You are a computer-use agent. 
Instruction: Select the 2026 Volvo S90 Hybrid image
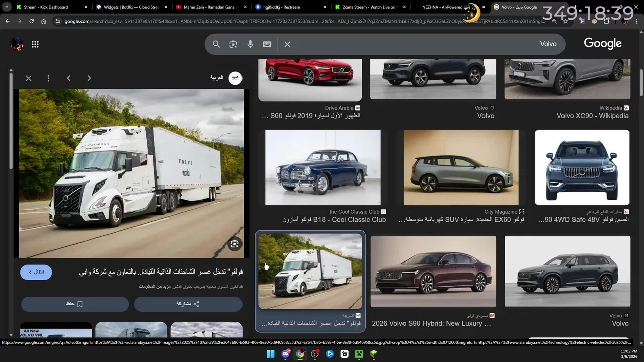433,271
